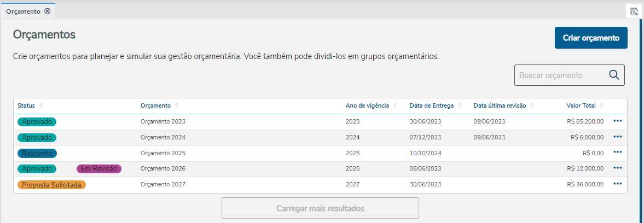This screenshot has height=223, width=644.
Task: Click the Em Revisão status tag
Action: coord(99,169)
